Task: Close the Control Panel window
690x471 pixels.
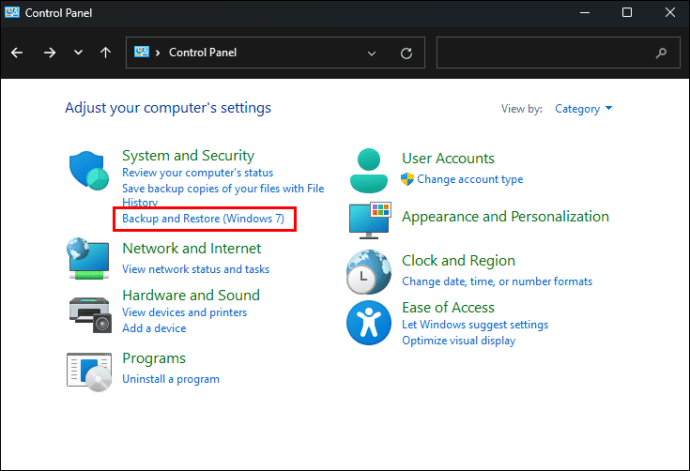Action: coord(670,12)
